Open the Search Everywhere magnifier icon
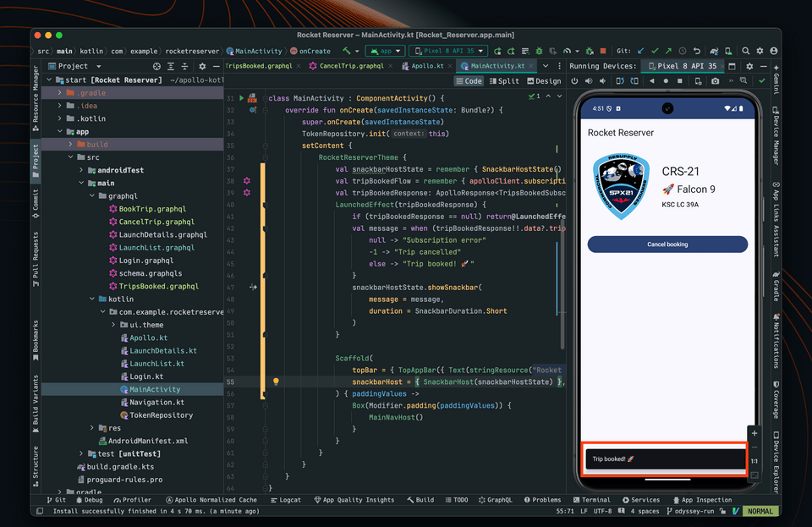Viewport: 812px width, 527px height. [x=746, y=51]
